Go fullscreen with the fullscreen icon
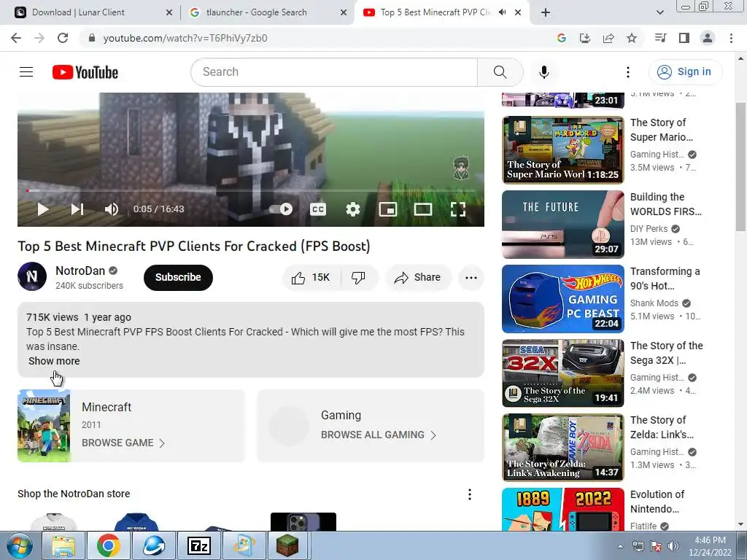This screenshot has height=560, width=747. pyautogui.click(x=458, y=209)
